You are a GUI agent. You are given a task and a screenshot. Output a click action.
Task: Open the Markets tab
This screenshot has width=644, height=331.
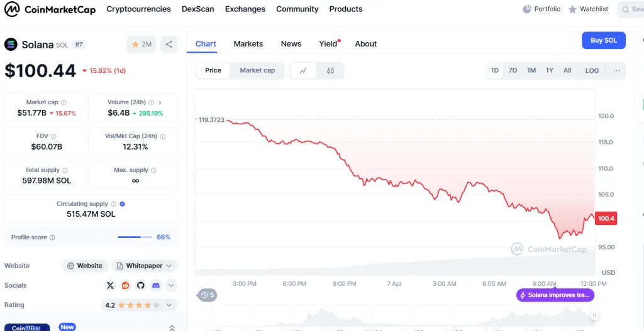click(248, 44)
